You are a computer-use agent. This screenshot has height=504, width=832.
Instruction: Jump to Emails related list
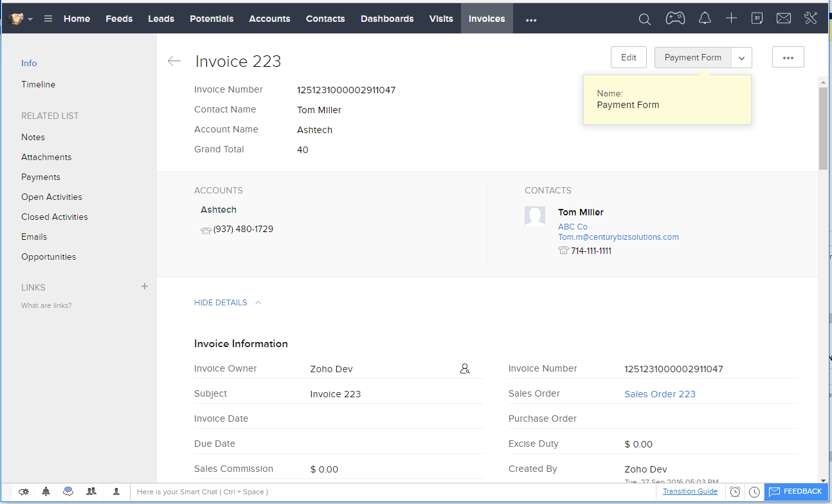pyautogui.click(x=34, y=237)
